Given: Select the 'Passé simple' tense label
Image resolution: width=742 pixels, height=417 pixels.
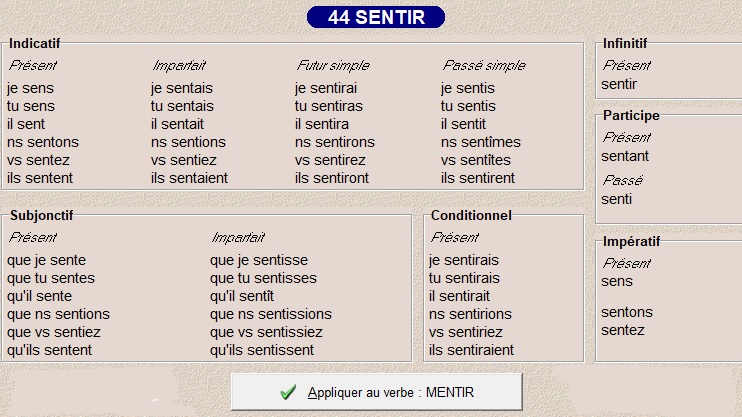Looking at the screenshot, I should 483,66.
